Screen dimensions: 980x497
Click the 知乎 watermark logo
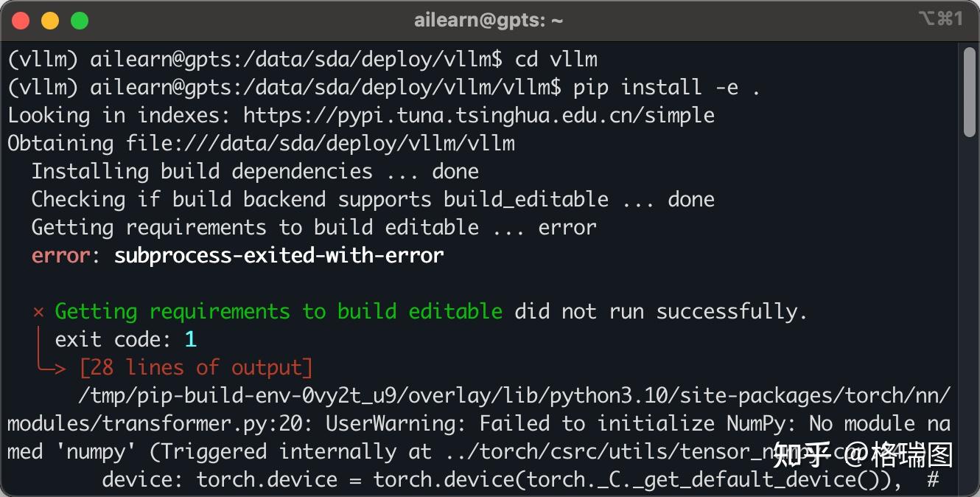click(802, 455)
